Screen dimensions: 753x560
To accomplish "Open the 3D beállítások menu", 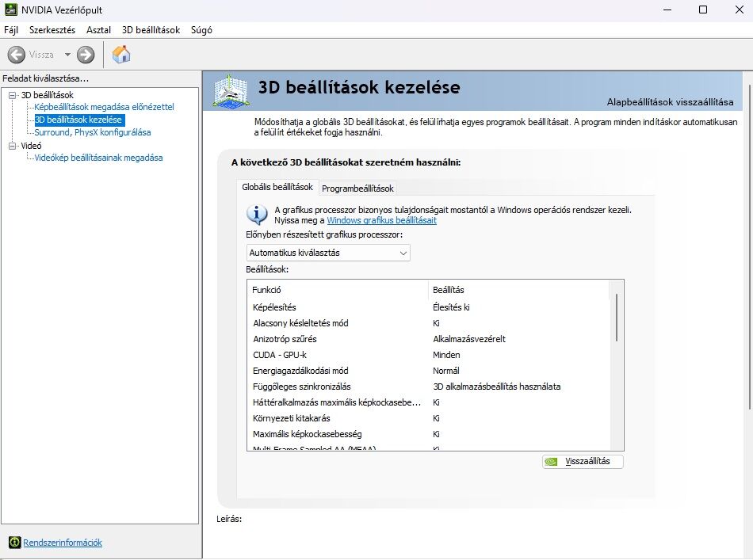I will click(x=151, y=30).
